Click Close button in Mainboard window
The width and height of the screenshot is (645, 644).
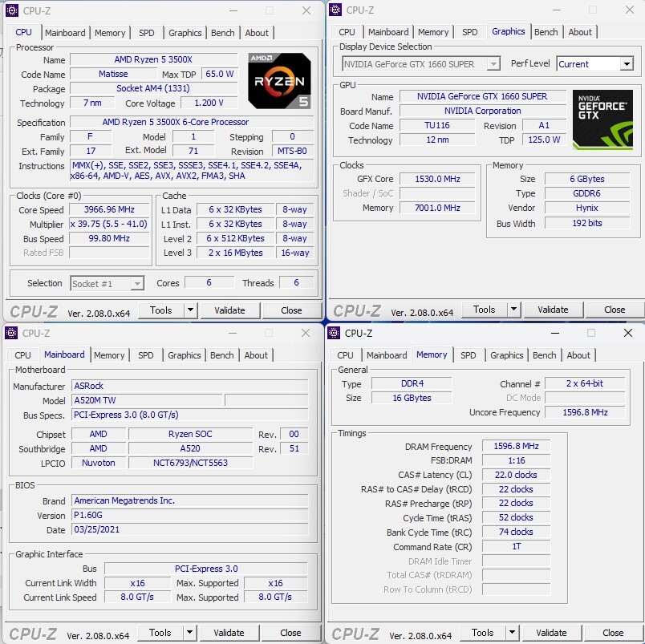click(x=290, y=633)
